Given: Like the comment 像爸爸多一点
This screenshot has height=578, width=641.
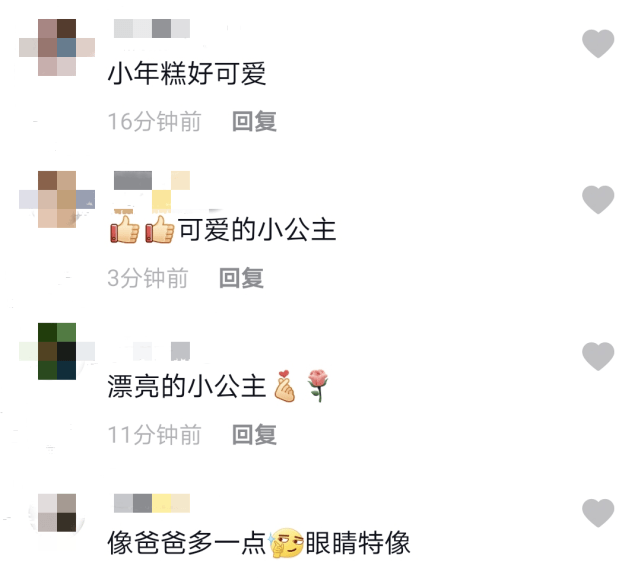Looking at the screenshot, I should point(598,513).
